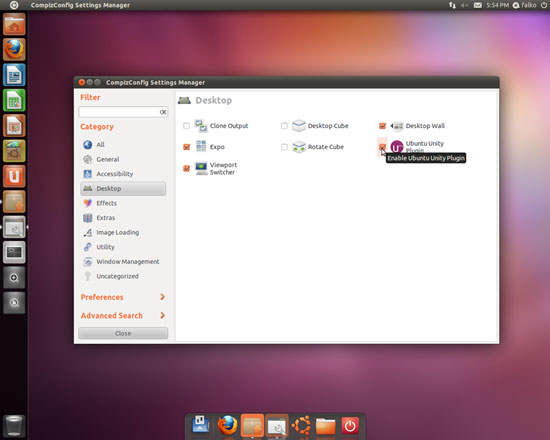Select the All category

click(123, 145)
